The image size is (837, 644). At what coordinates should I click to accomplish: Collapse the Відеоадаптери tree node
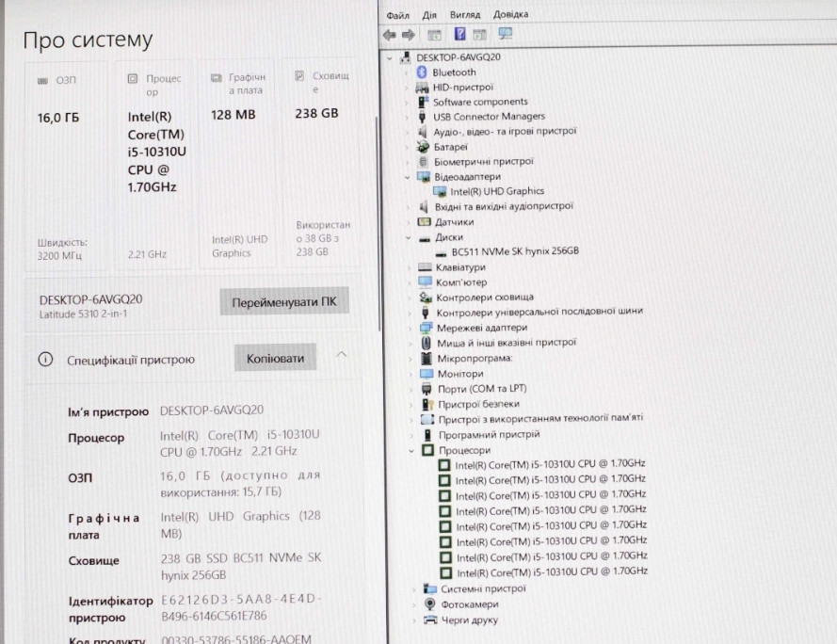click(408, 177)
